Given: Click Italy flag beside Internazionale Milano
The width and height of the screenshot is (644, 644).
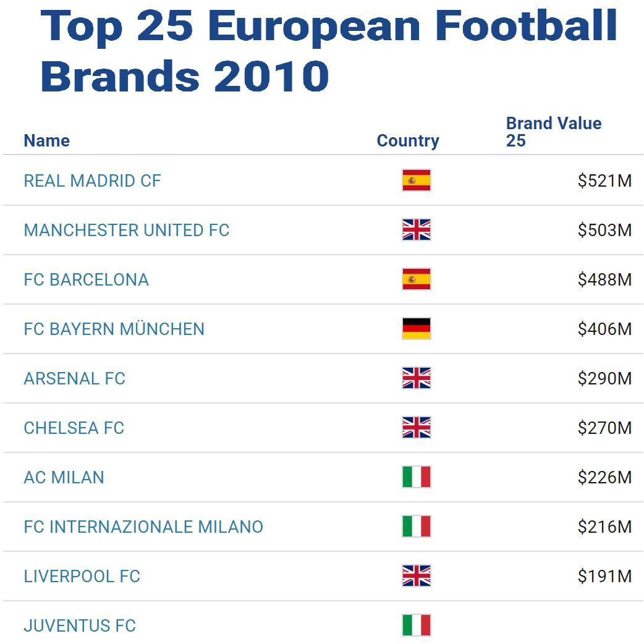Looking at the screenshot, I should [416, 527].
